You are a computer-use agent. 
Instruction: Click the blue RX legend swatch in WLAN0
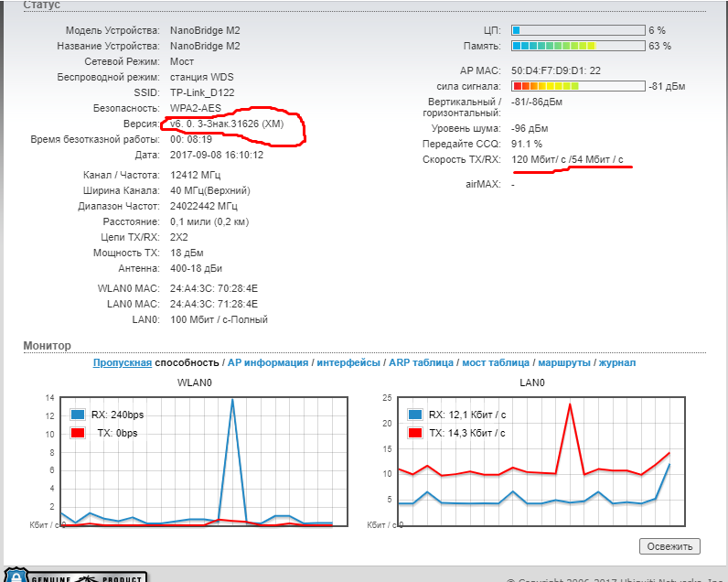tap(77, 414)
